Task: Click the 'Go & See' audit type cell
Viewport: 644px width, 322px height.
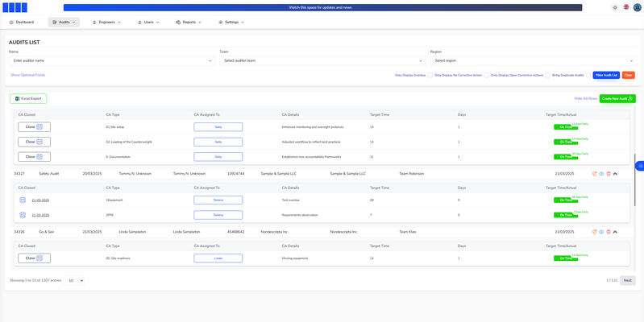Action: pyautogui.click(x=47, y=232)
